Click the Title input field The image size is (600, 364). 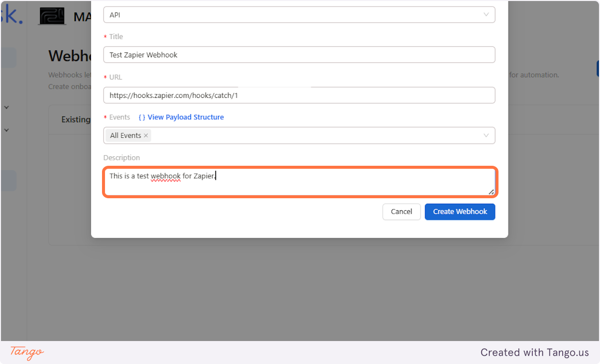tap(299, 55)
